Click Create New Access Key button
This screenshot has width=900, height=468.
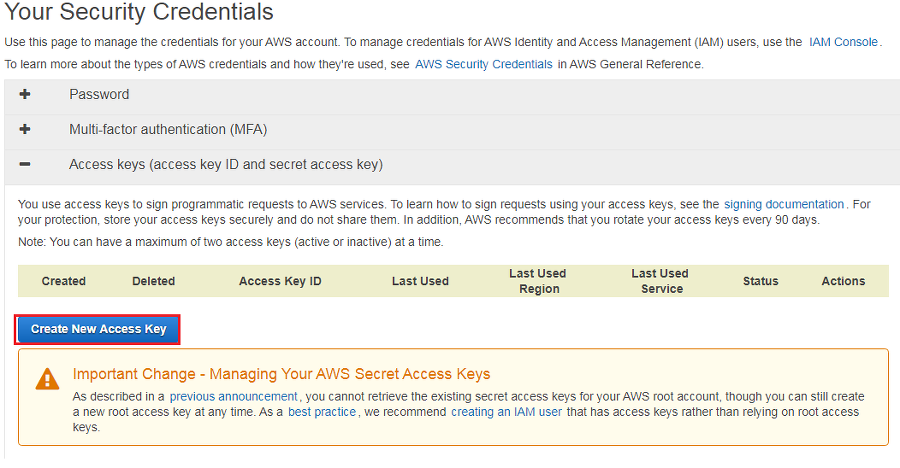tap(98, 329)
